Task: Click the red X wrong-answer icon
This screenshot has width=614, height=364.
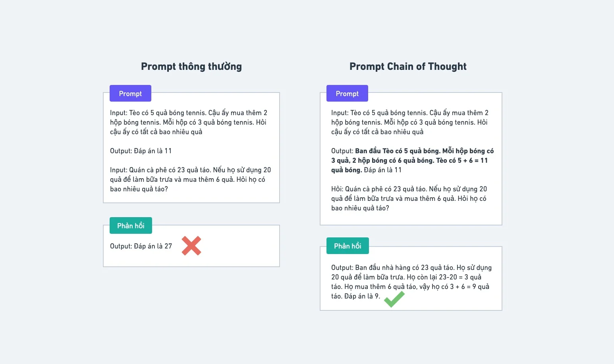Action: (x=191, y=246)
